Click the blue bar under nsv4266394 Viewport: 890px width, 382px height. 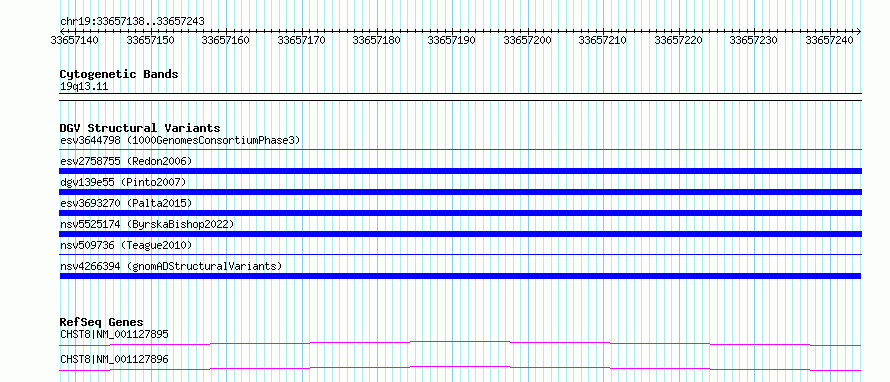460,276
